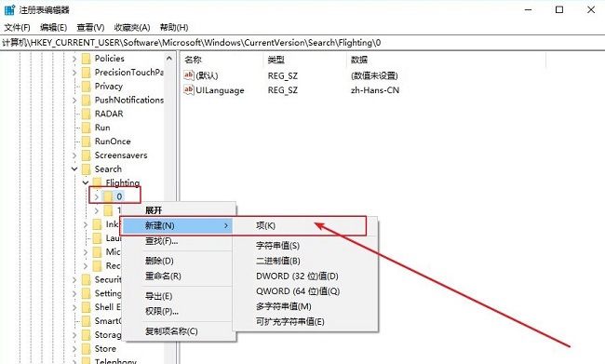Image resolution: width=605 pixels, height=364 pixels.
Task: Minimize the Registry Editor window
Action: [x=529, y=9]
